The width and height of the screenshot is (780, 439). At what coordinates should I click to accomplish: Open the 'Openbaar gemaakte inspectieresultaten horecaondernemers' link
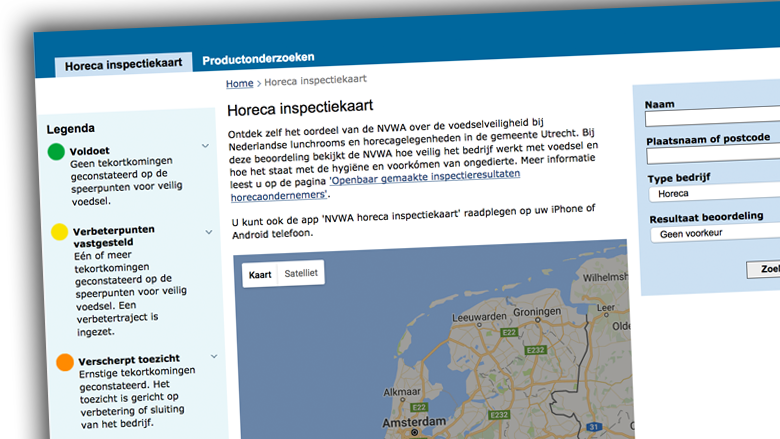(x=376, y=184)
